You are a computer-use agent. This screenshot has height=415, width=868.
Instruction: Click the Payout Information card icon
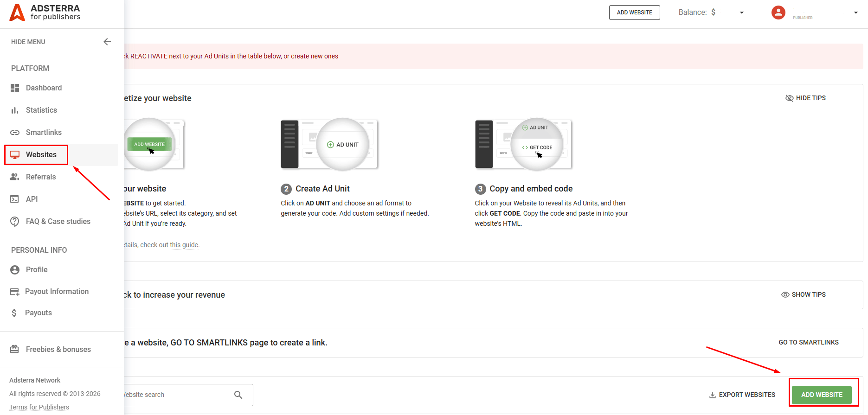click(15, 292)
